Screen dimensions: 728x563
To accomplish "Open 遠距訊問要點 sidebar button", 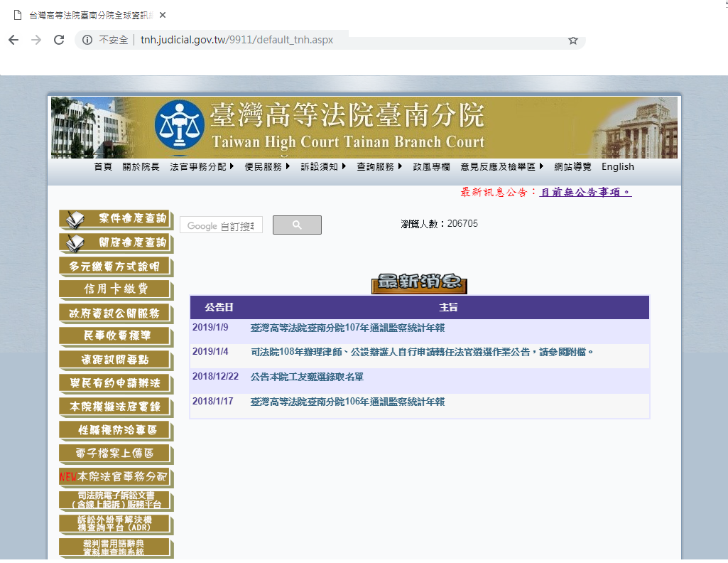I will (116, 360).
